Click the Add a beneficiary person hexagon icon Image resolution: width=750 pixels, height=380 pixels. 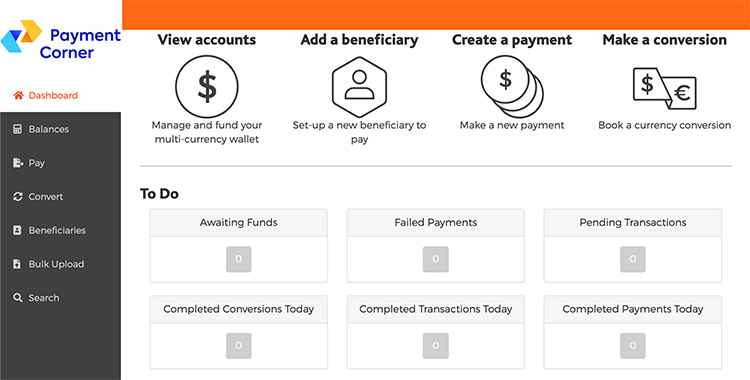click(359, 87)
